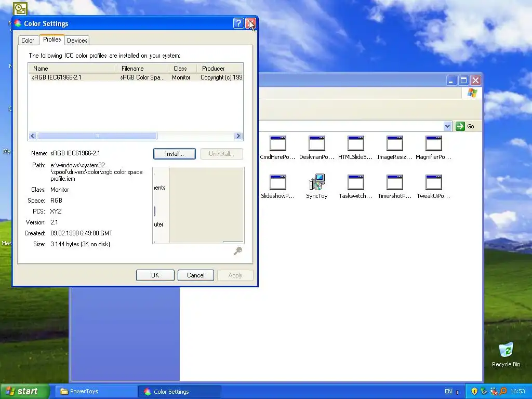The height and width of the screenshot is (399, 532).
Task: Click the Color Settings taskbar button
Action: (x=180, y=392)
